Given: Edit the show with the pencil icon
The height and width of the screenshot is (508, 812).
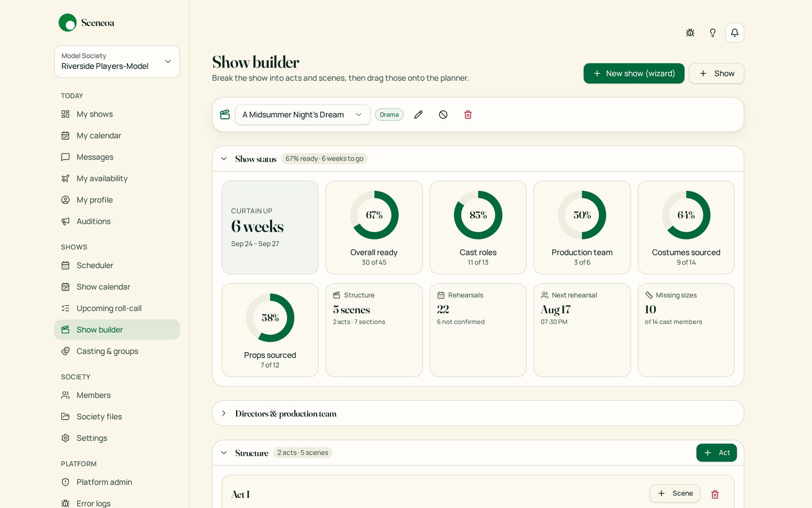Looking at the screenshot, I should tap(418, 115).
